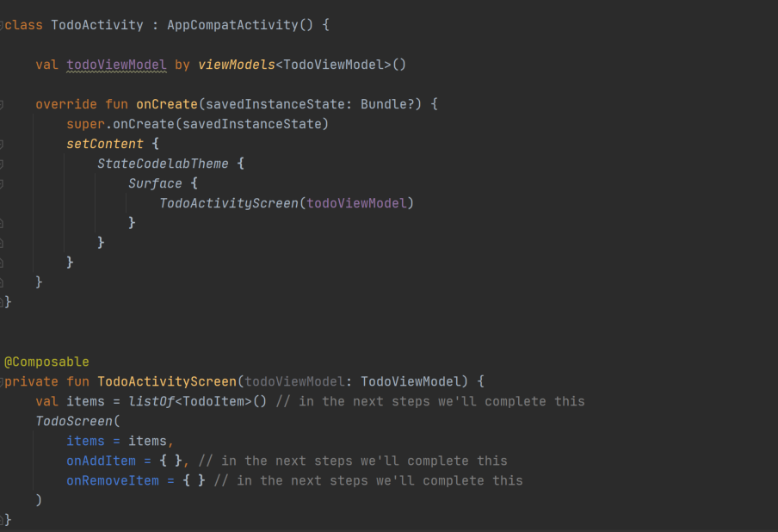Click the fun keyword after override
This screenshot has height=532, width=778.
[x=116, y=104]
